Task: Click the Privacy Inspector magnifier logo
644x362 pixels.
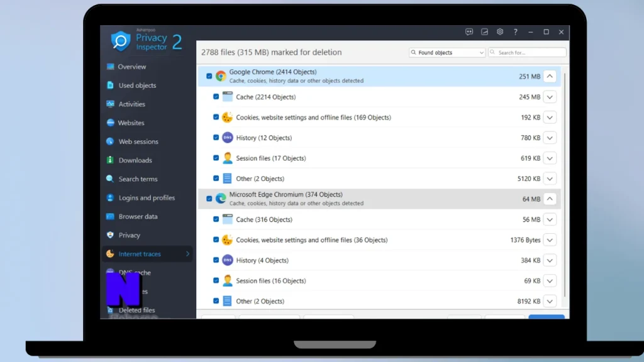Action: coord(120,41)
